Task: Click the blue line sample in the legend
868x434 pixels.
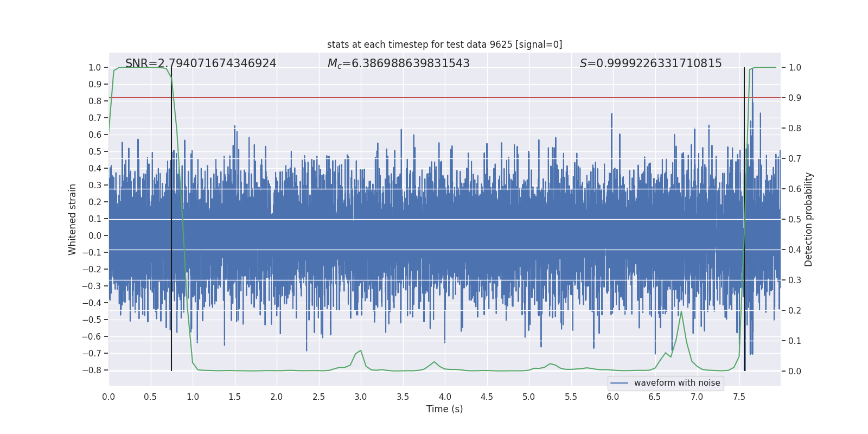Action: [619, 383]
